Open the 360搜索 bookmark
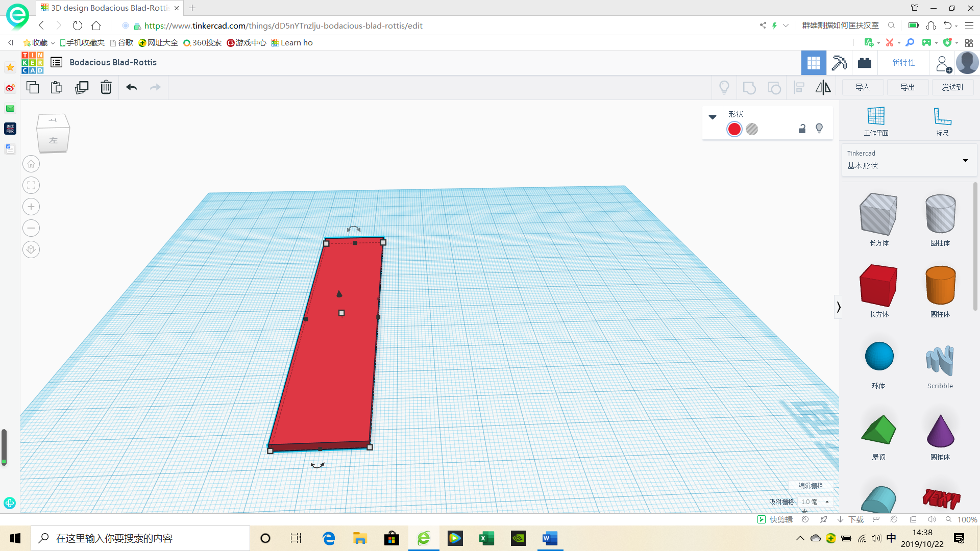 click(202, 43)
